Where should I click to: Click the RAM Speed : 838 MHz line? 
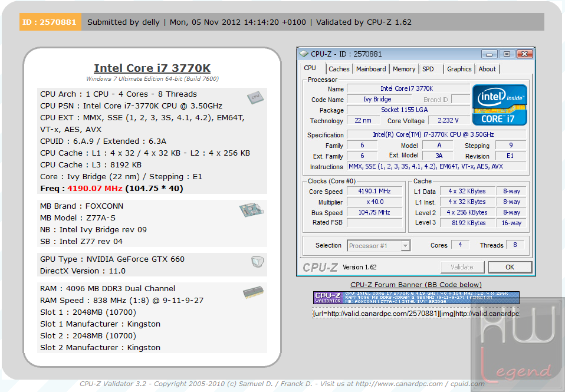coord(122,301)
